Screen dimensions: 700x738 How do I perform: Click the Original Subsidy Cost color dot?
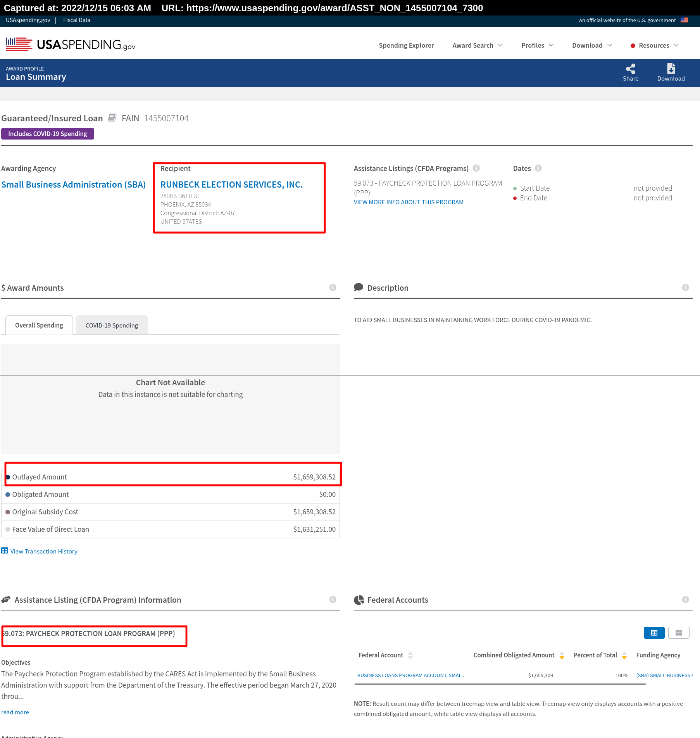[x=8, y=512]
